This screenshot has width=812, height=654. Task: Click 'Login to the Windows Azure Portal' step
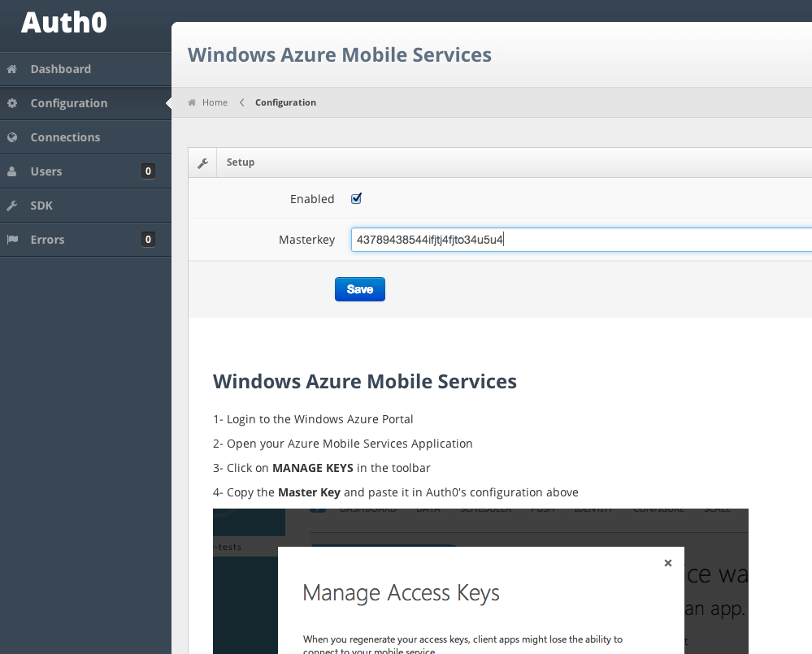313,419
